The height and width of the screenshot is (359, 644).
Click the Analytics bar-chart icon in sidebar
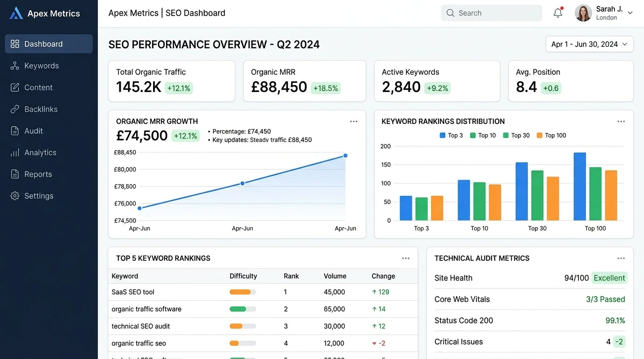(15, 153)
